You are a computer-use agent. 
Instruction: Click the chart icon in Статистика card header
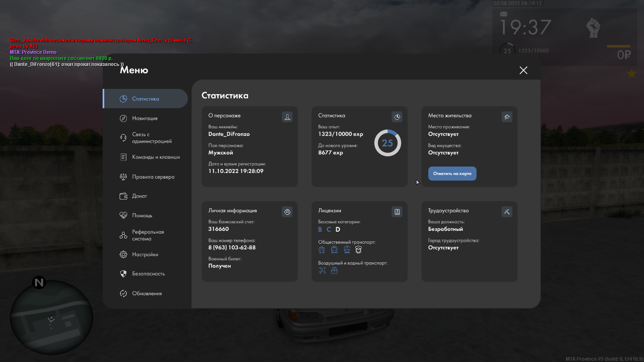tap(397, 117)
